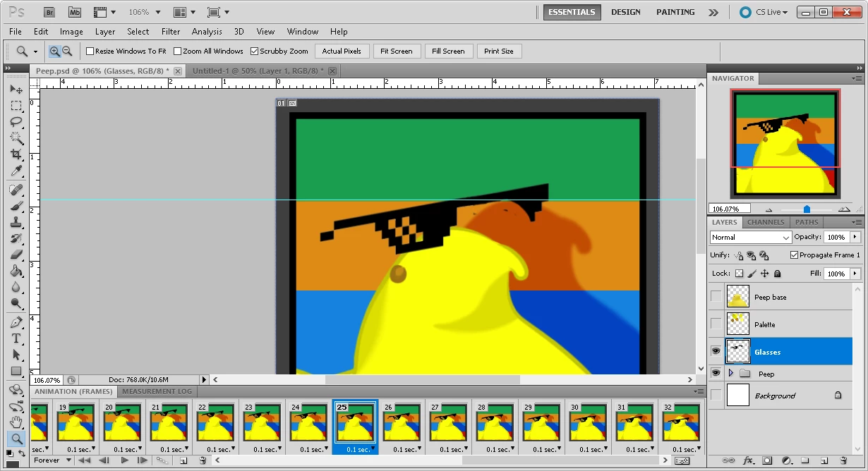Screen dimensions: 868x471
Task: Launch Mini Bridge from top bar
Action: point(74,12)
